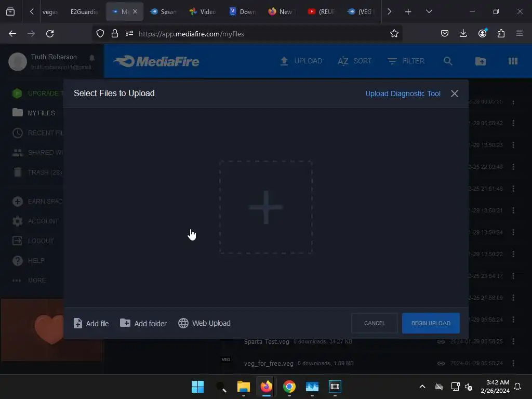Image resolution: width=532 pixels, height=399 pixels.
Task: Click the notification bell beside Truth Roberson
Action: [92, 58]
